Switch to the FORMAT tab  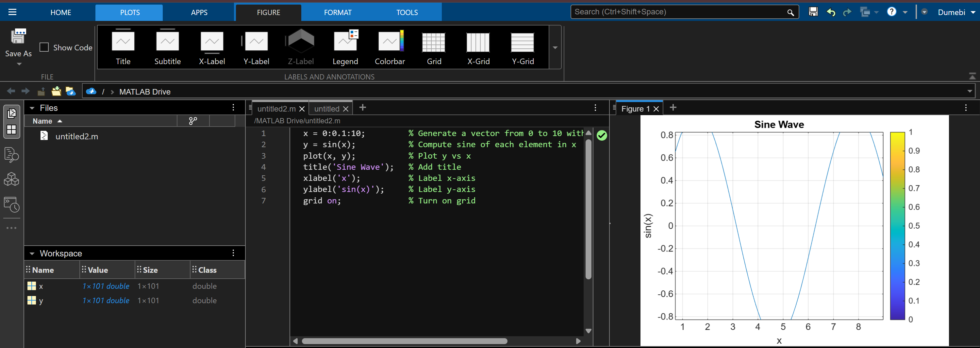pyautogui.click(x=338, y=12)
